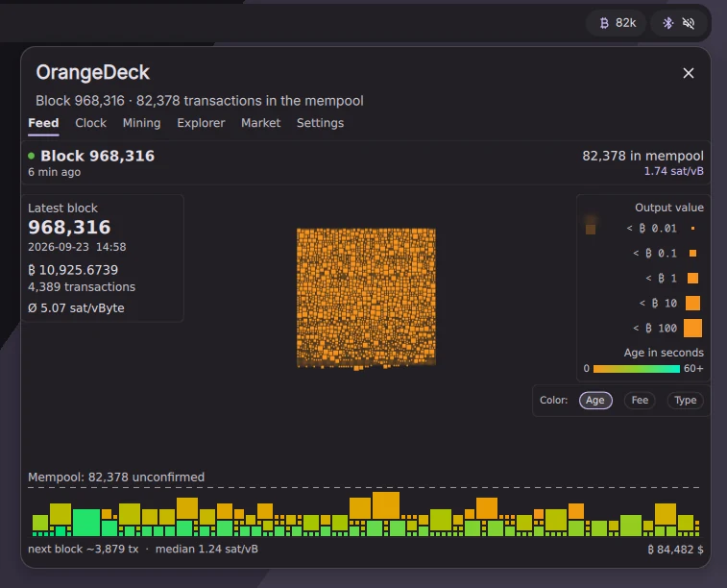Click '4,389 transactions' text
This screenshot has height=588, width=727.
point(82,287)
